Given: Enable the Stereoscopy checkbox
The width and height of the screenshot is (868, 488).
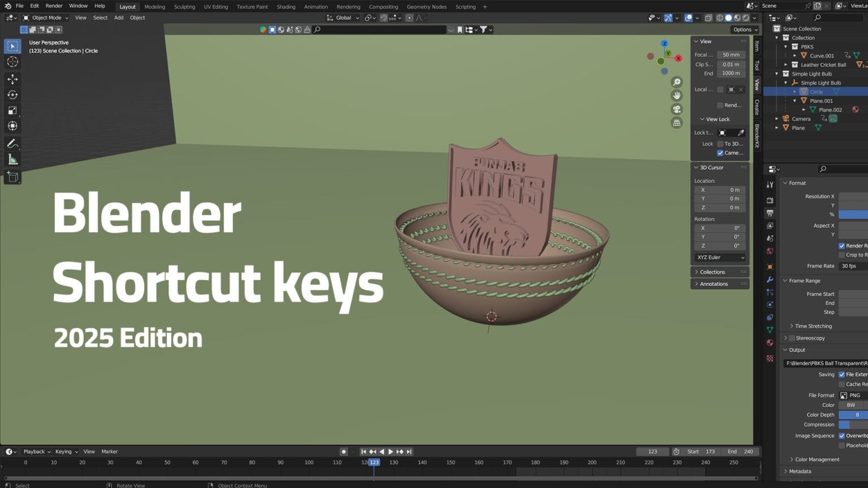Looking at the screenshot, I should 791,338.
